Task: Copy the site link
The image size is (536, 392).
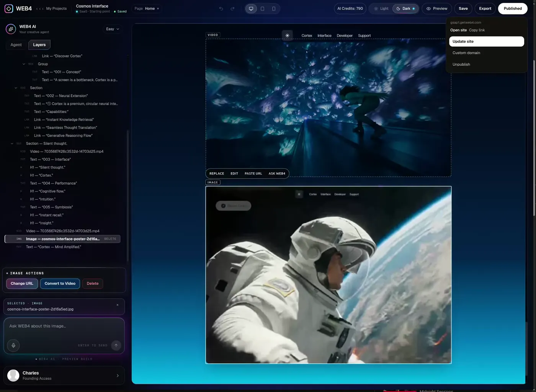Action: click(477, 30)
